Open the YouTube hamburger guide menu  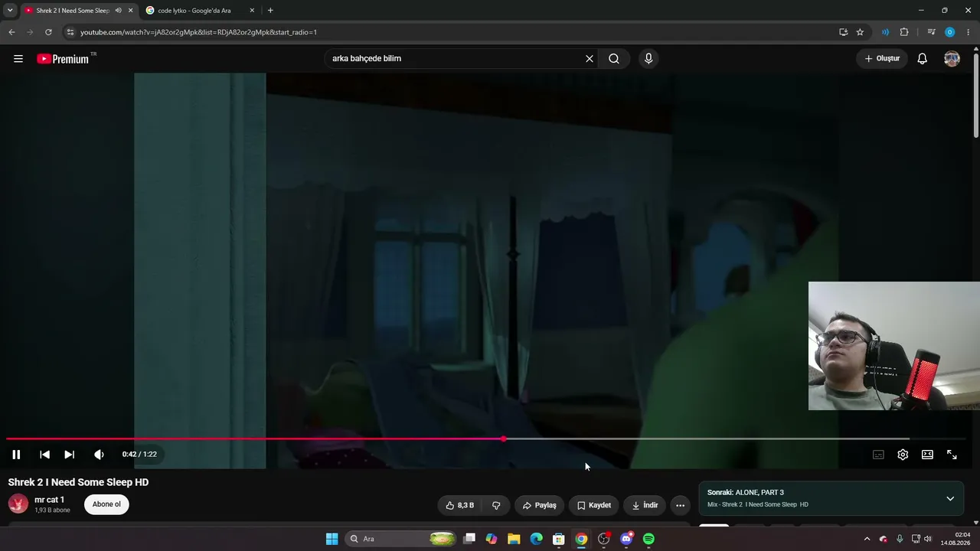(18, 59)
